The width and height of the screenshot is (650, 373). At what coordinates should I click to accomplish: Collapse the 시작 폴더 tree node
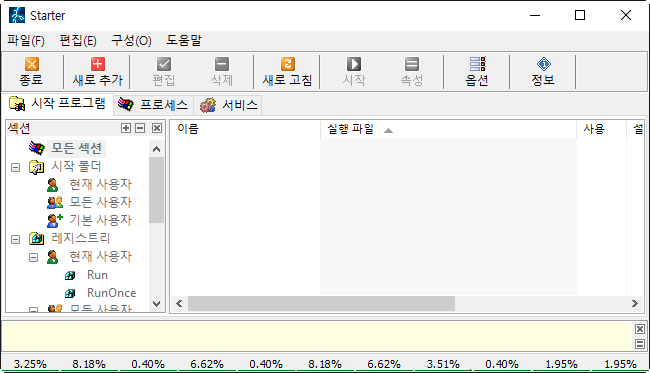click(15, 168)
